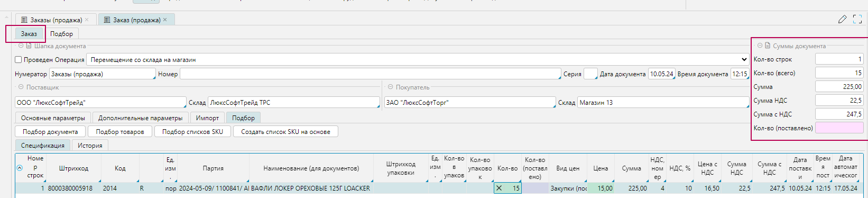Image resolution: width=868 pixels, height=198 pixels.
Task: Open the История tab
Action: click(90, 145)
